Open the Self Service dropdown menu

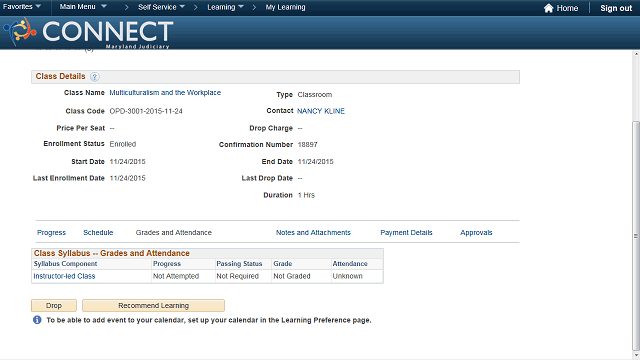tap(161, 7)
